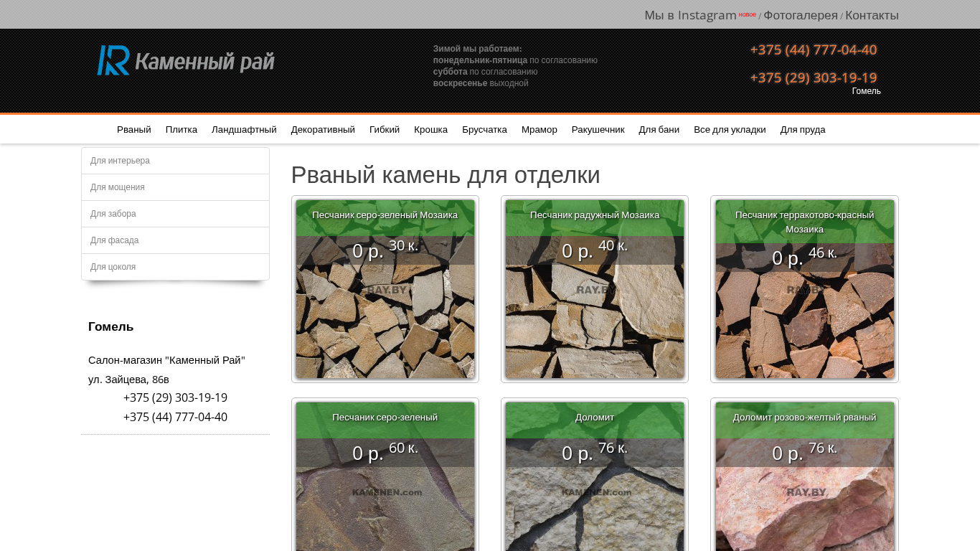Open the Доломит product card
The width and height of the screenshot is (980, 551).
point(595,475)
